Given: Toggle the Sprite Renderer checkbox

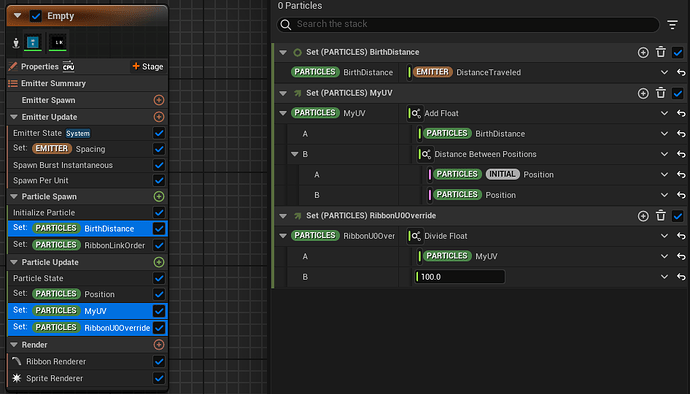Looking at the screenshot, I should coord(159,378).
